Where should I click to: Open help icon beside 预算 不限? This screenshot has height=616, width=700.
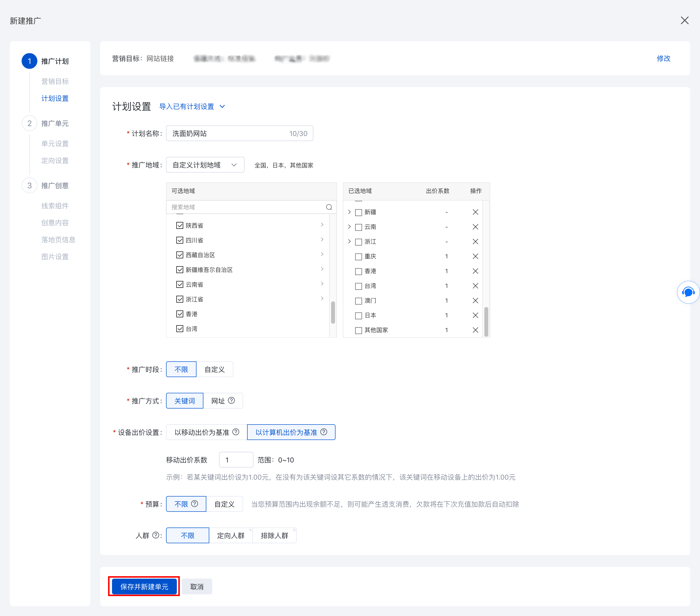point(195,504)
